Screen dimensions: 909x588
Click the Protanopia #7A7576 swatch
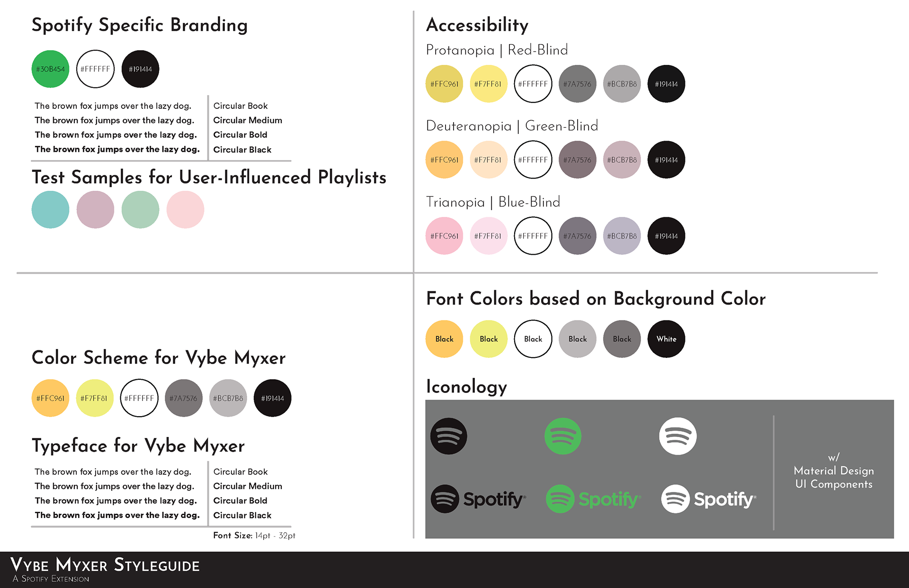pyautogui.click(x=578, y=84)
